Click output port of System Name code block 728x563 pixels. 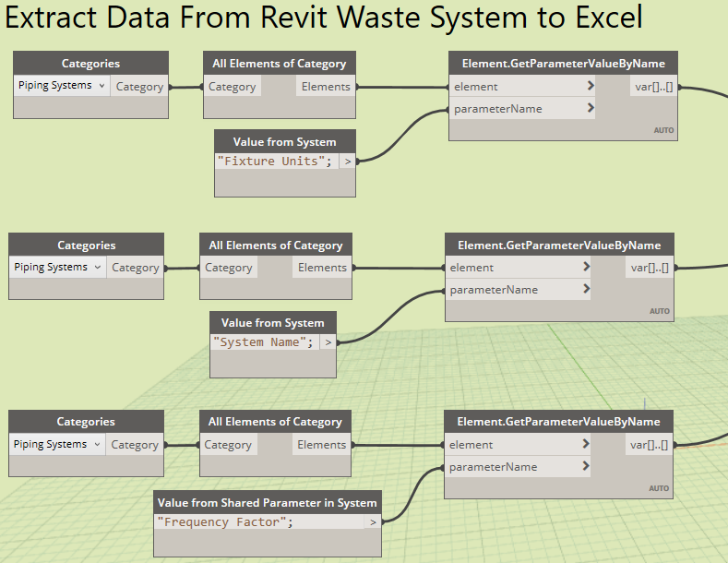[x=328, y=342]
